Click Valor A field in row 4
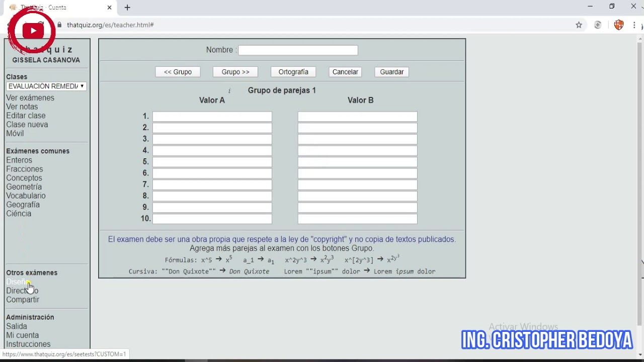Viewport: 644px width, 362px height. point(212,150)
